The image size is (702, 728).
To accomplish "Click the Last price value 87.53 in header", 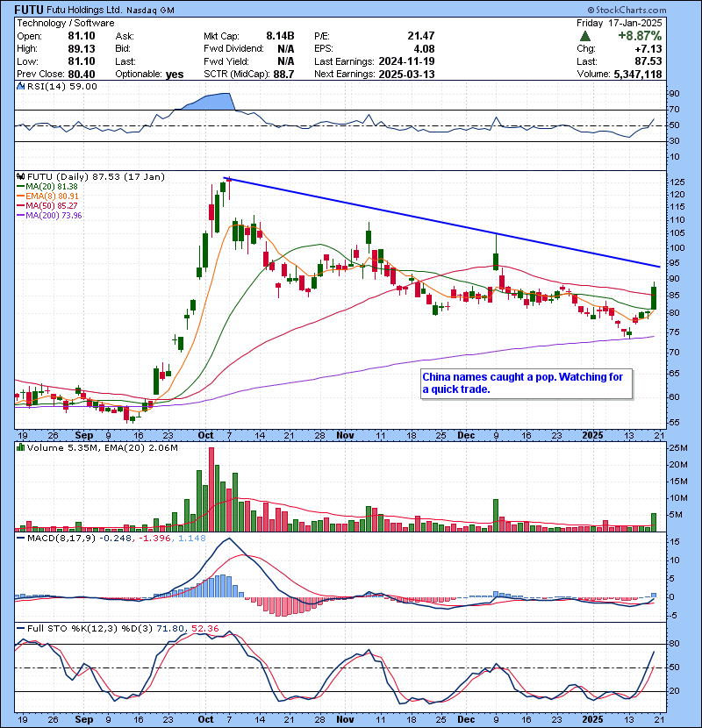I will [648, 61].
